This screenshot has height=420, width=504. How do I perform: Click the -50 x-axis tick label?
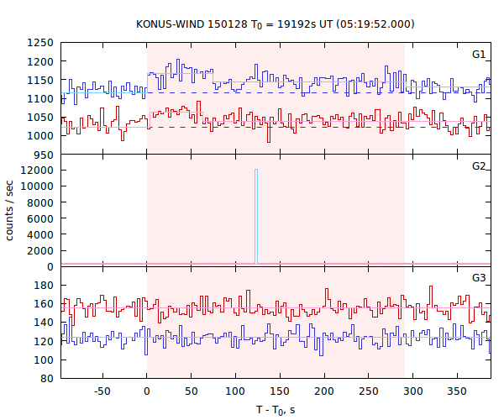coord(102,391)
